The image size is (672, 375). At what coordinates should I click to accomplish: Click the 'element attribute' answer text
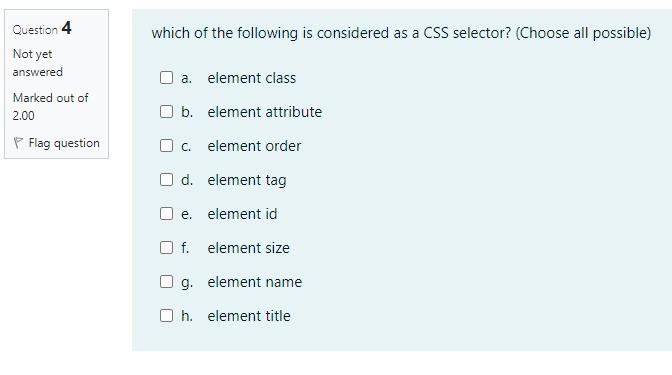(264, 112)
